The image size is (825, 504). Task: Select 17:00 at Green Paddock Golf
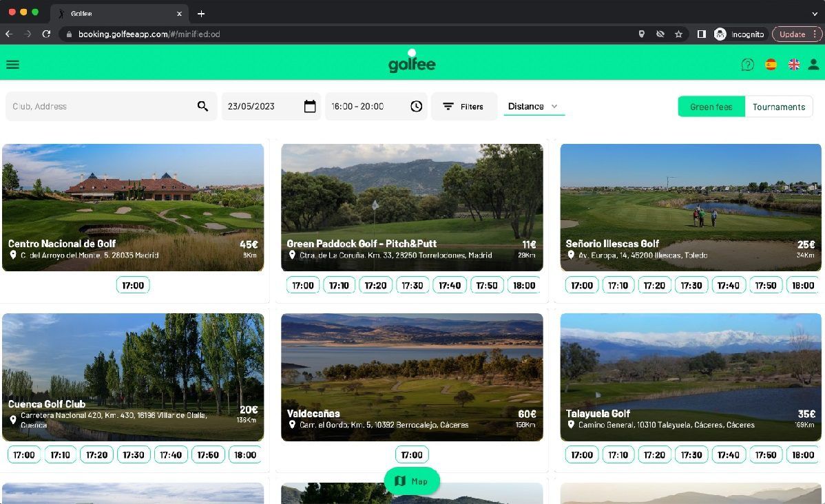303,285
